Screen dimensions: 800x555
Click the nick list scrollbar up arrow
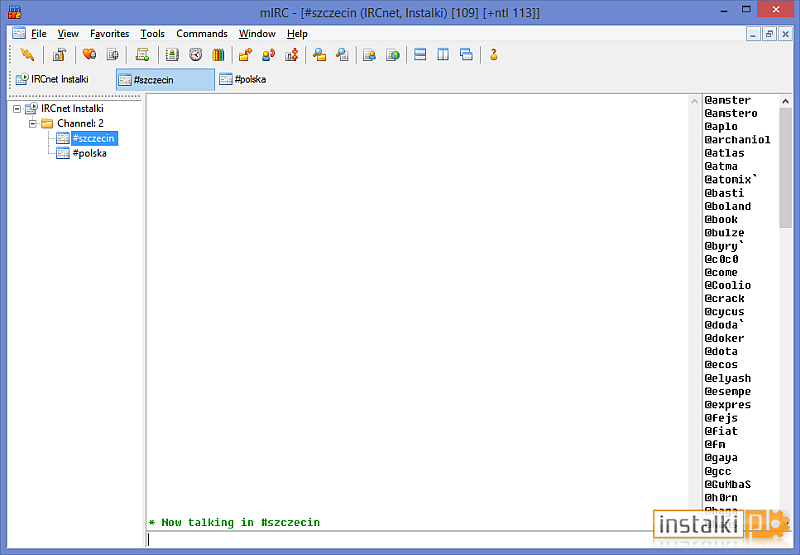pyautogui.click(x=785, y=101)
